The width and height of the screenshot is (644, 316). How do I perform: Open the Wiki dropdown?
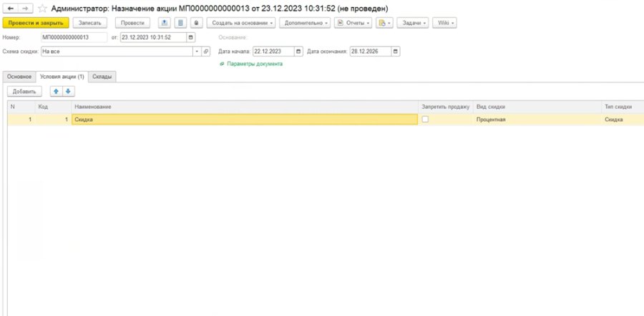[x=445, y=23]
